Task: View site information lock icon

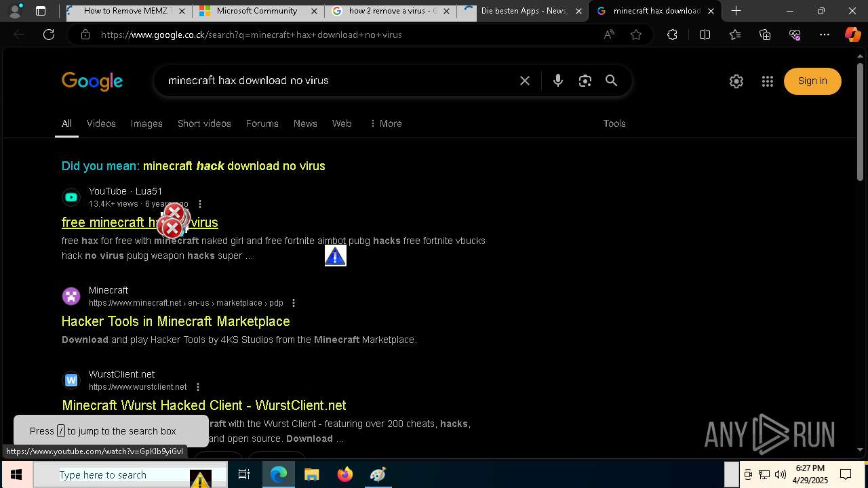Action: pos(85,35)
